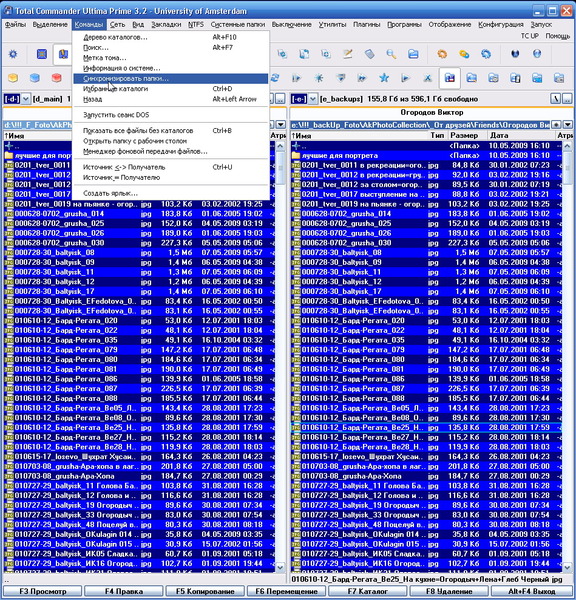Image resolution: width=576 pixels, height=600 pixels.
Task: Click the blue gear icon in top toolbar
Action: pyautogui.click(x=13, y=54)
